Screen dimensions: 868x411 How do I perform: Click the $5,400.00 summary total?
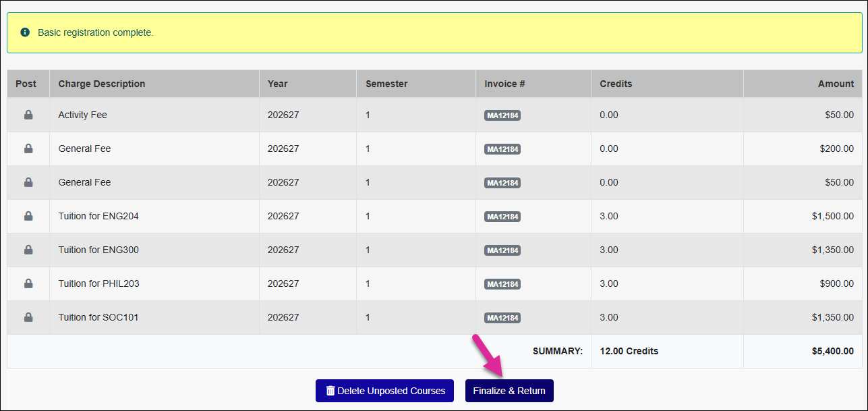pos(833,351)
